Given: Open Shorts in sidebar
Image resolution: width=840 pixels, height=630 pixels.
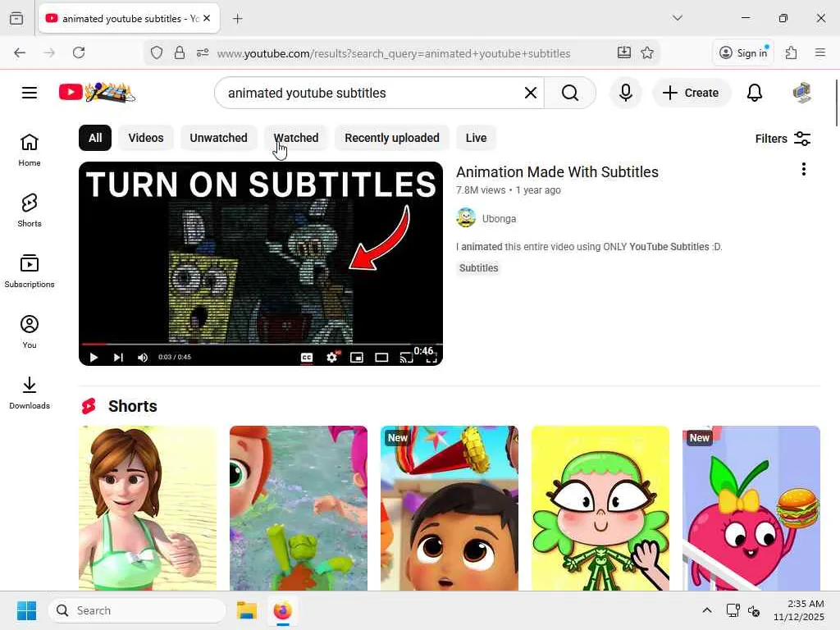Looking at the screenshot, I should tap(30, 211).
